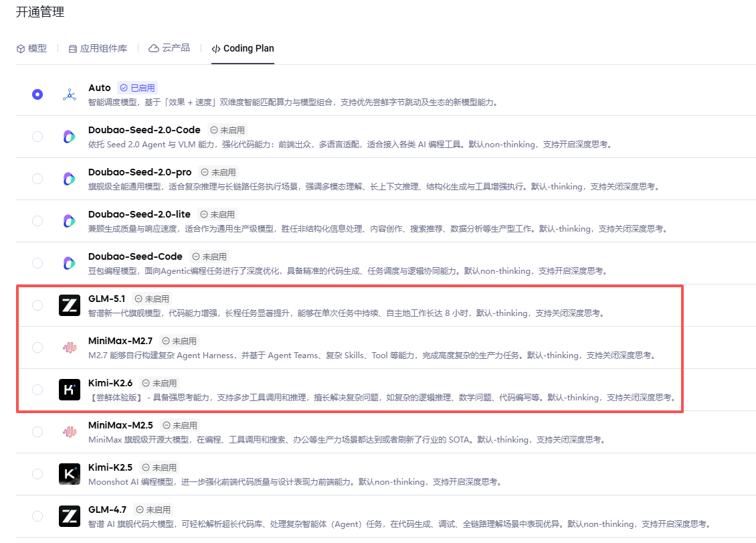Image resolution: width=756 pixels, height=543 pixels.
Task: Click the 已启用 badge beside Auto
Action: pyautogui.click(x=137, y=88)
